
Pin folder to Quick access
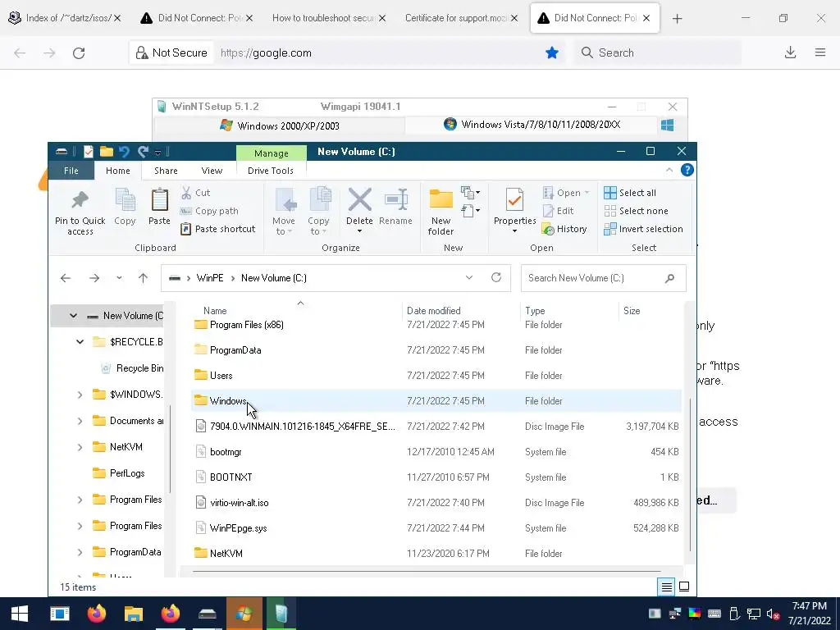pyautogui.click(x=80, y=212)
